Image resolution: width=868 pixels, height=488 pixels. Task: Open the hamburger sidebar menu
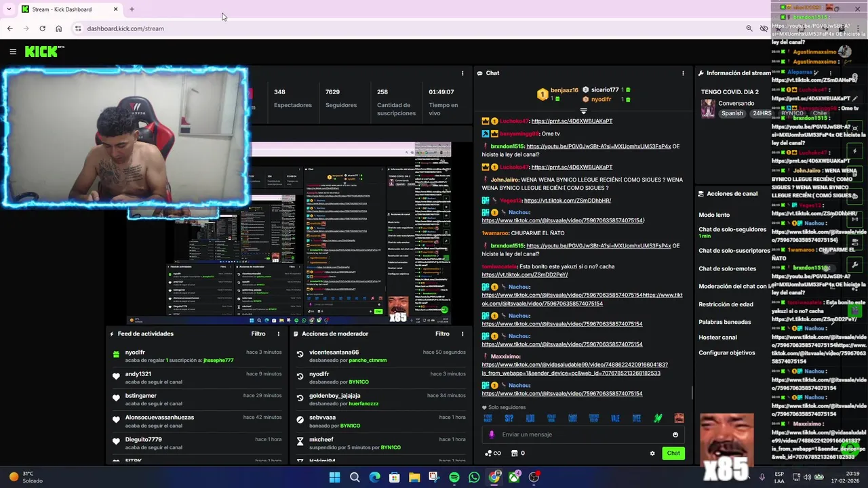pyautogui.click(x=13, y=52)
